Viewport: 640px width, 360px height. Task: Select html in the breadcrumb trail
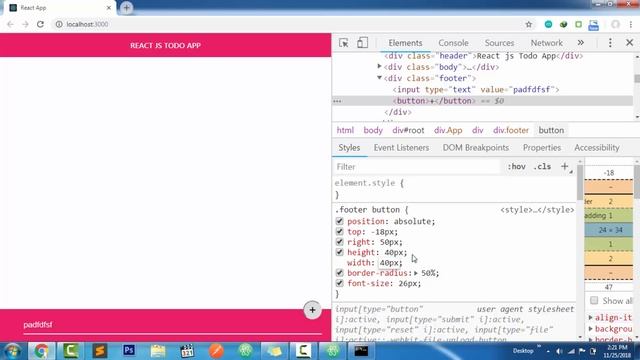345,130
